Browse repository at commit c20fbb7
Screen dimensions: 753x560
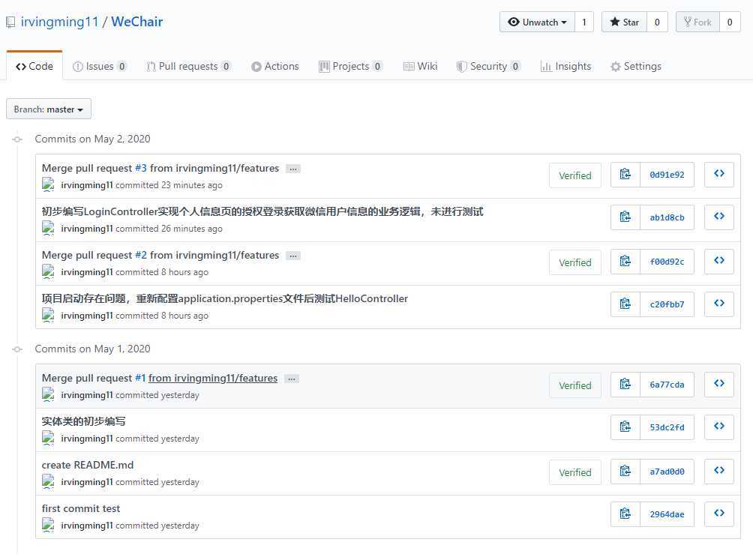pyautogui.click(x=719, y=304)
